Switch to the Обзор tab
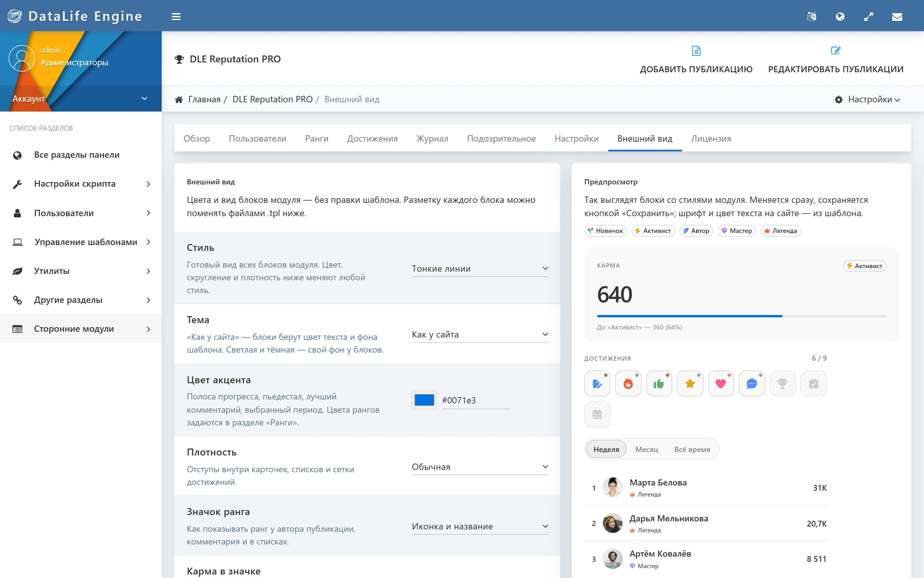The height and width of the screenshot is (578, 924). click(x=197, y=139)
